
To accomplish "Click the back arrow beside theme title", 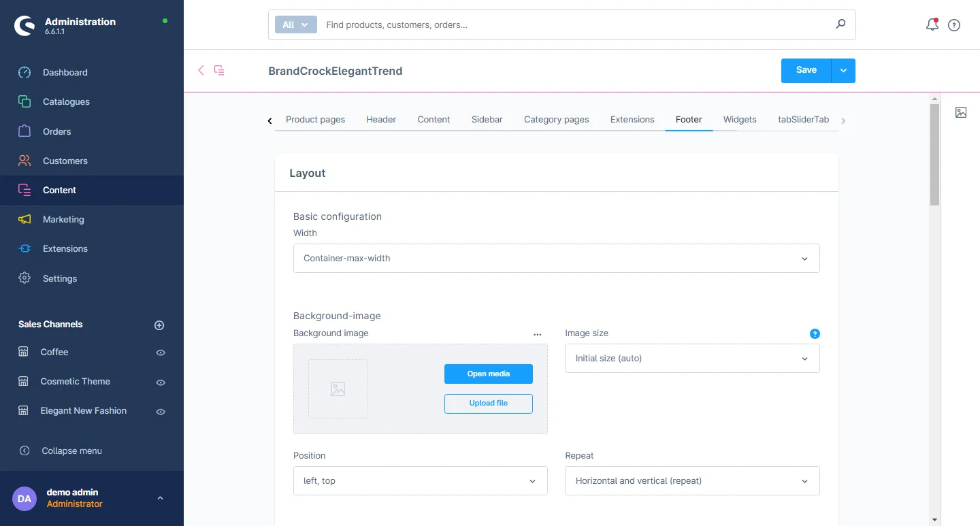I will click(x=201, y=70).
